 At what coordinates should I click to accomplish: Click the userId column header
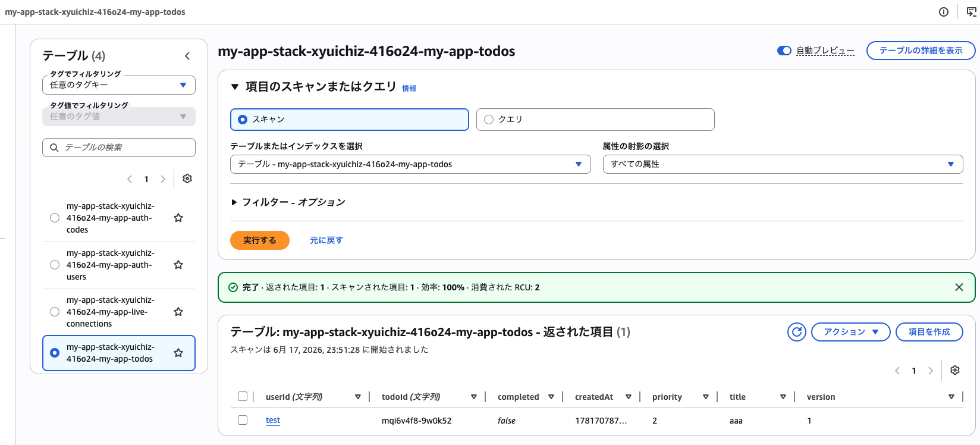click(294, 397)
